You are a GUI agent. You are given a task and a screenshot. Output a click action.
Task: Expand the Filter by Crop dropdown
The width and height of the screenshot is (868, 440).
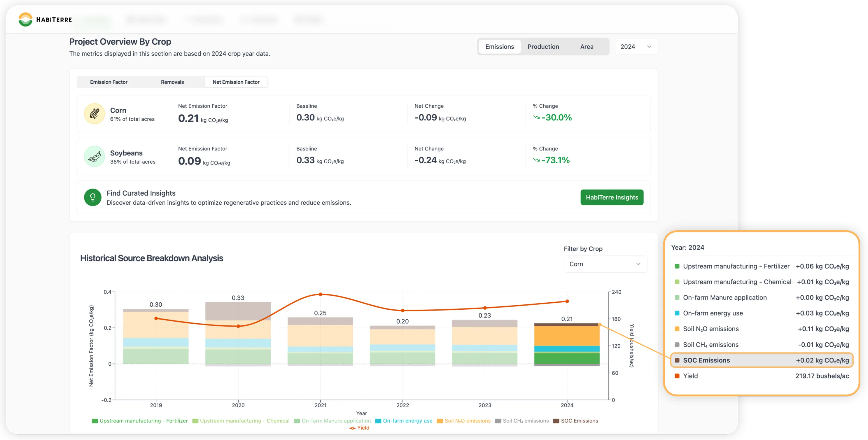[605, 264]
